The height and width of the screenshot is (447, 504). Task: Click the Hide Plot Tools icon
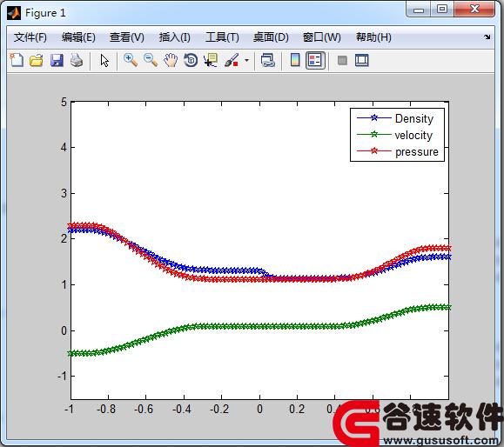pyautogui.click(x=342, y=60)
